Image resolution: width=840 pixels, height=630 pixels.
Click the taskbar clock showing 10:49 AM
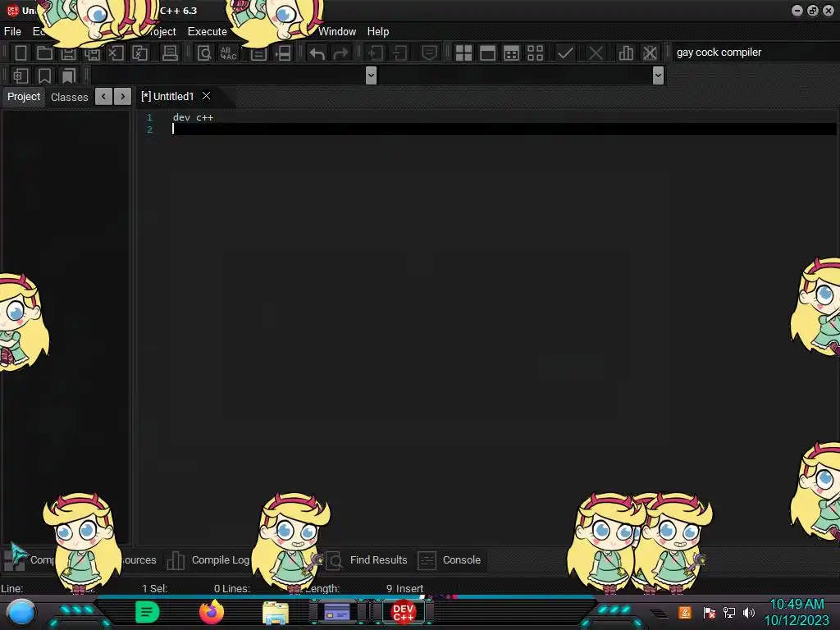797,605
